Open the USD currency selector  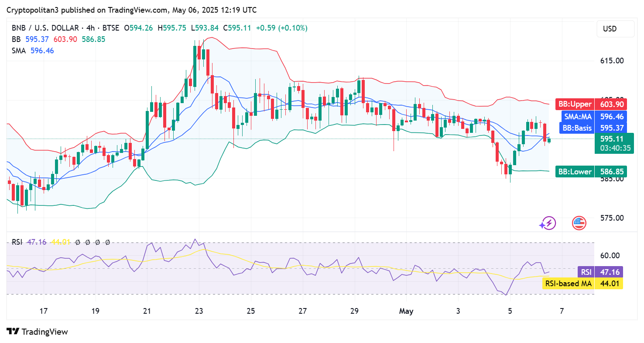pos(615,29)
